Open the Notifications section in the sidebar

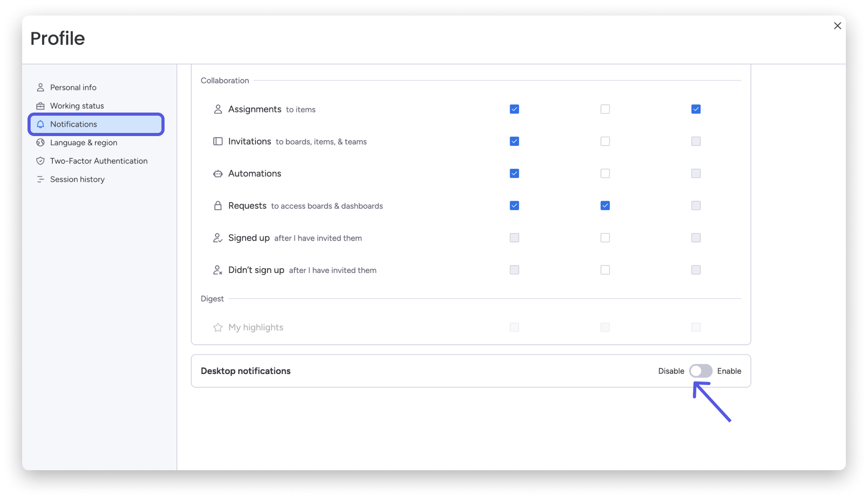pyautogui.click(x=74, y=124)
